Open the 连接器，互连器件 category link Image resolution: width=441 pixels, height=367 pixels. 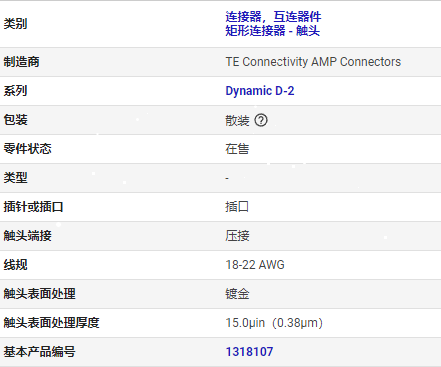point(273,17)
